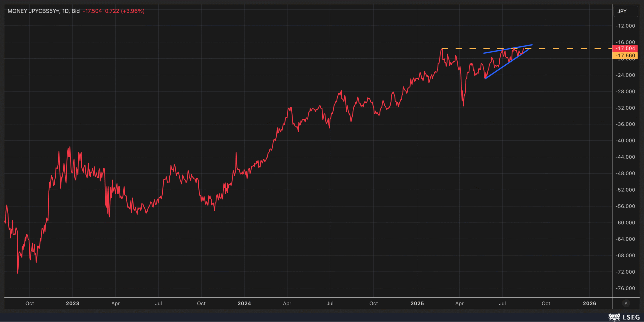Viewport: 644px width, 322px height.
Task: Click the -68.000 price axis label
Action: [x=625, y=255]
